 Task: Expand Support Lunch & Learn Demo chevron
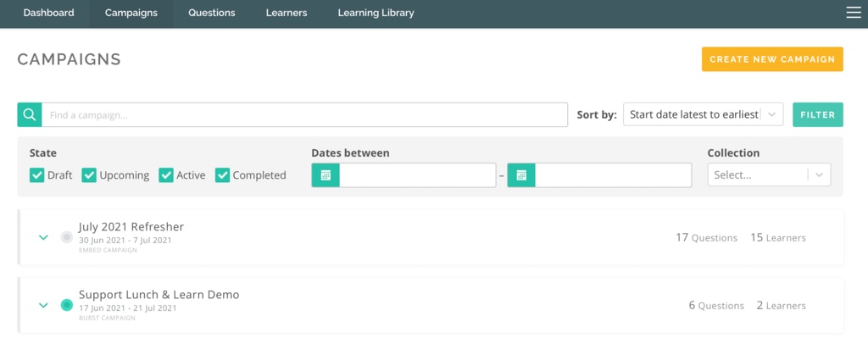click(x=43, y=305)
